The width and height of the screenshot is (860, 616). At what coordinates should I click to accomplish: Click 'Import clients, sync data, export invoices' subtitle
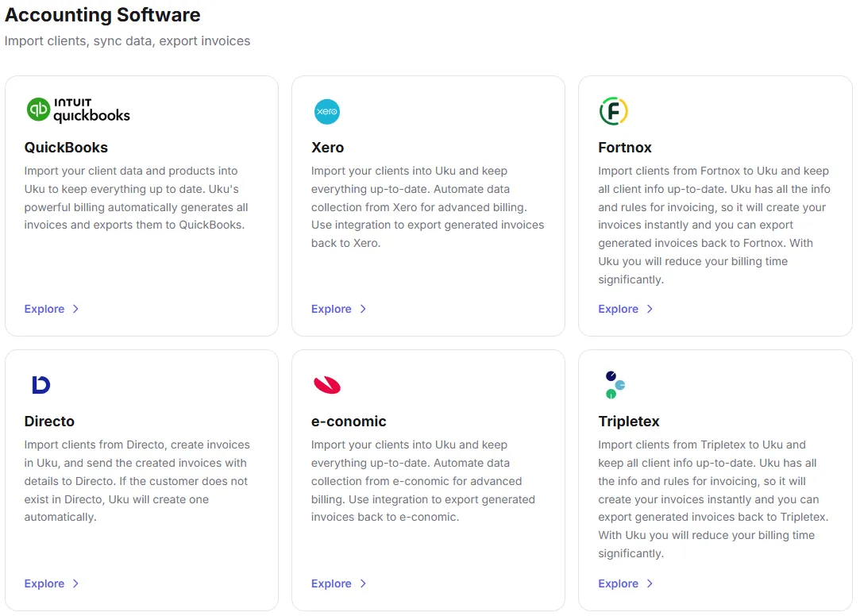127,41
